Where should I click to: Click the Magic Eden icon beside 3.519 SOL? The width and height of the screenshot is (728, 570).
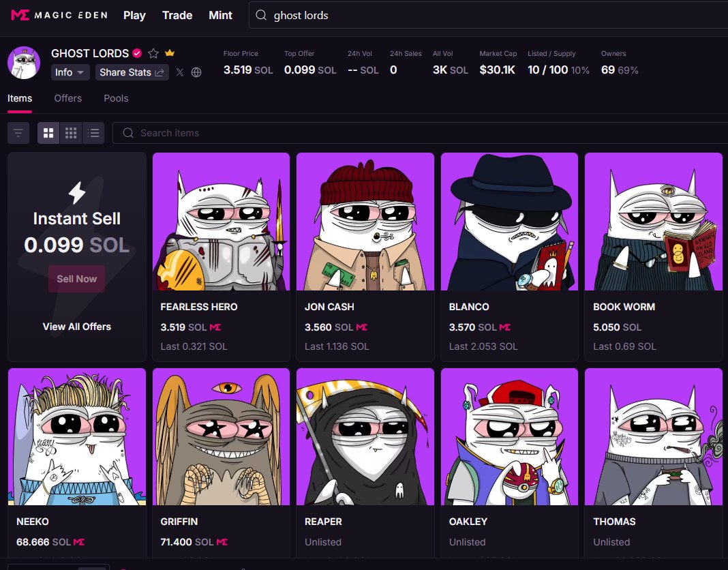coord(215,327)
